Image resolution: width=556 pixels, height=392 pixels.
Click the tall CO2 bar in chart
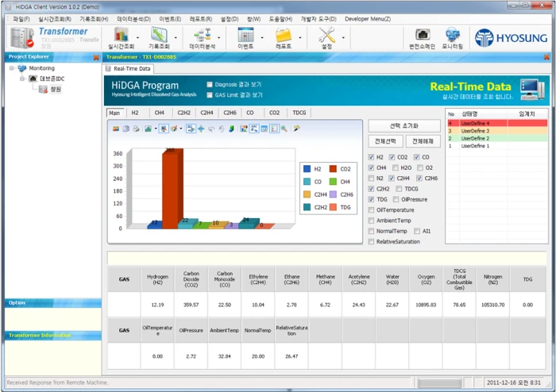point(172,190)
